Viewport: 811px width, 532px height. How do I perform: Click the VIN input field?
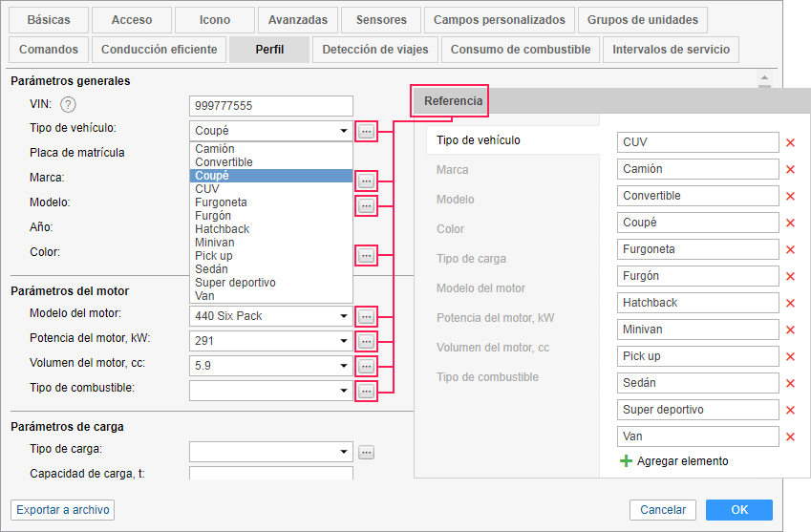coord(271,106)
